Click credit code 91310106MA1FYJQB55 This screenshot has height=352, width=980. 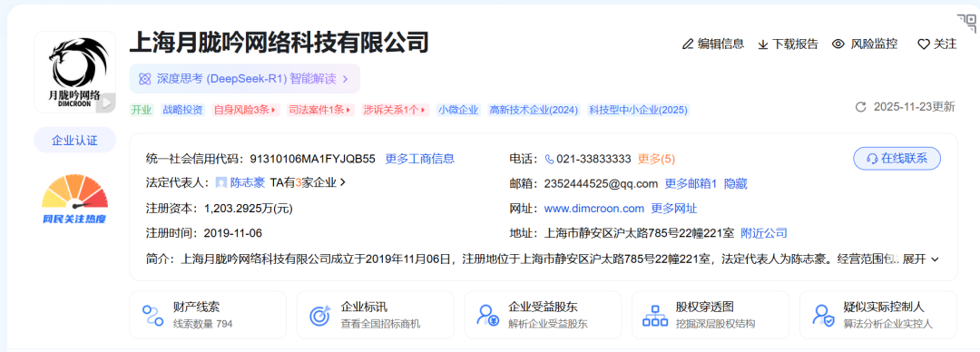(312, 159)
